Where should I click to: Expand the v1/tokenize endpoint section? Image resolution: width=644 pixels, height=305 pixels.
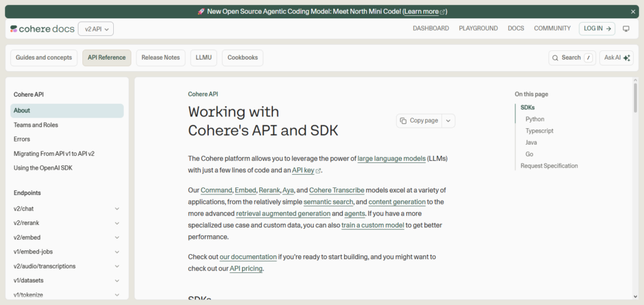point(117,295)
